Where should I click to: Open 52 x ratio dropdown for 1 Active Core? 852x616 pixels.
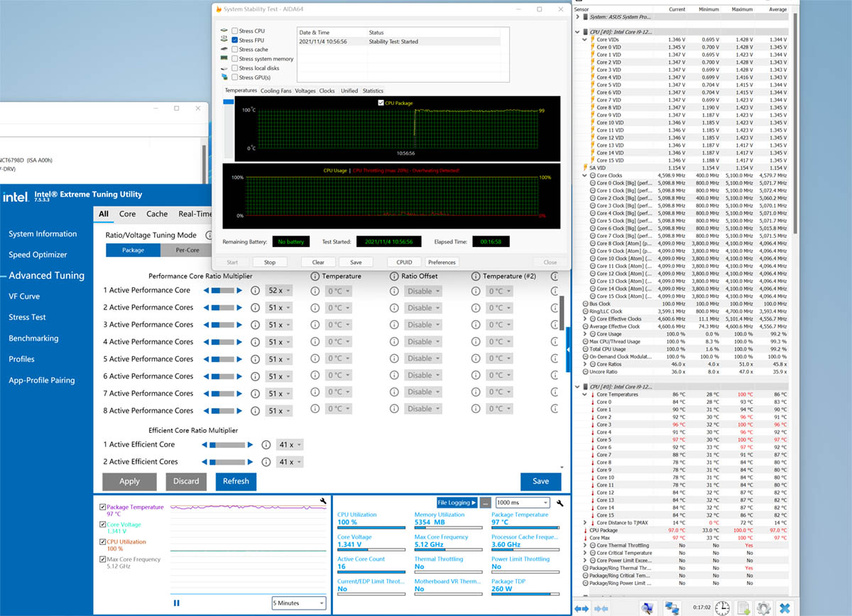279,290
